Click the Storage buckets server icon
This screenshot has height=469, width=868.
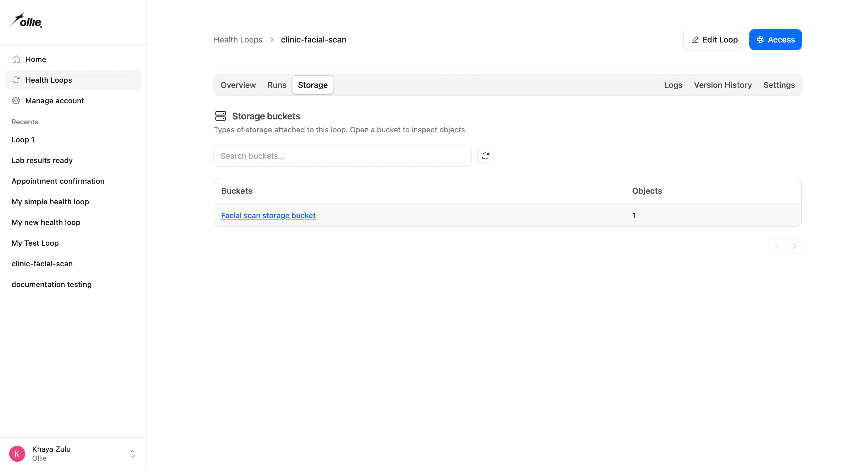[x=220, y=116]
